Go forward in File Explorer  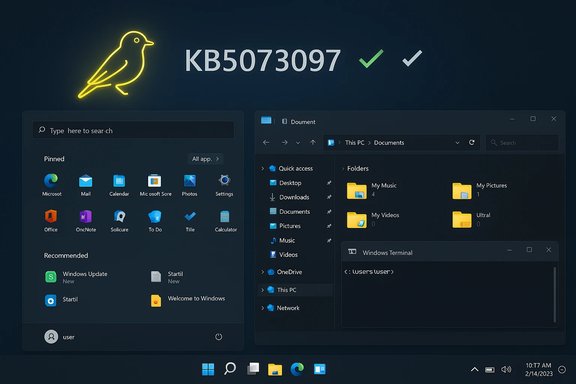pyautogui.click(x=284, y=143)
